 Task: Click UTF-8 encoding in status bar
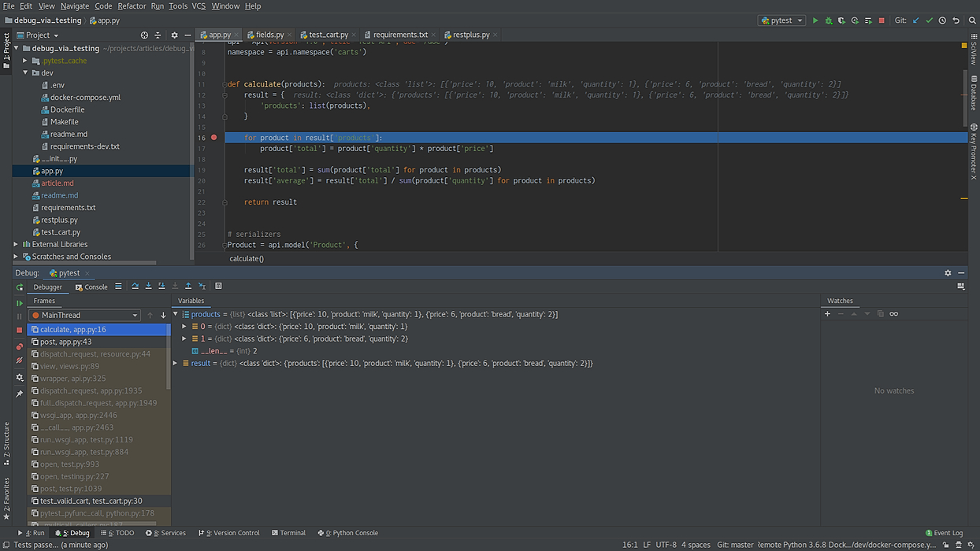[666, 545]
